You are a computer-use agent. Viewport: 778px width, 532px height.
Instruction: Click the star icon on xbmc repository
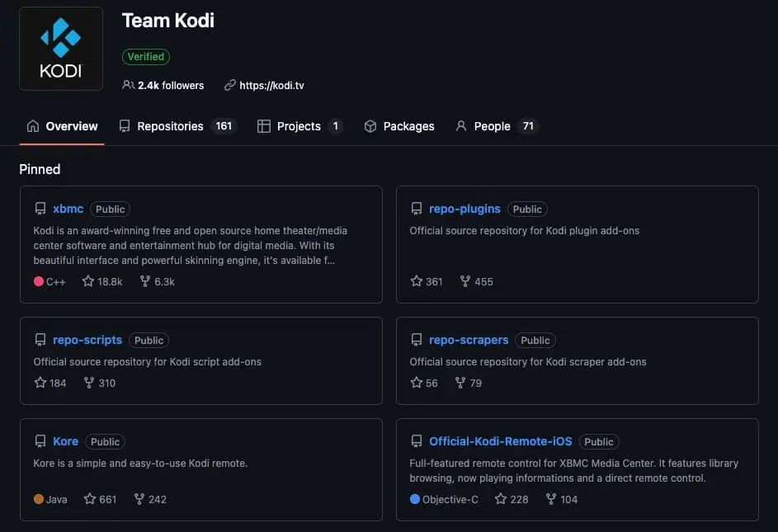tap(88, 281)
